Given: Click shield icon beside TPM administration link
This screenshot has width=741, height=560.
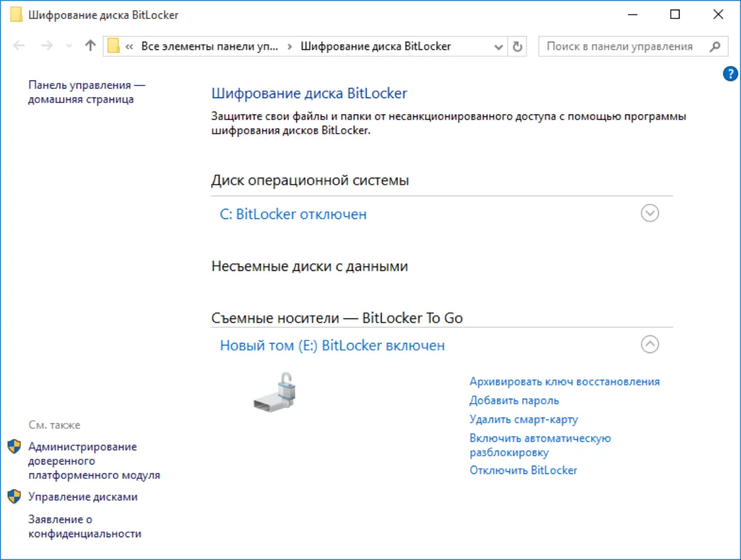Looking at the screenshot, I should (x=14, y=446).
